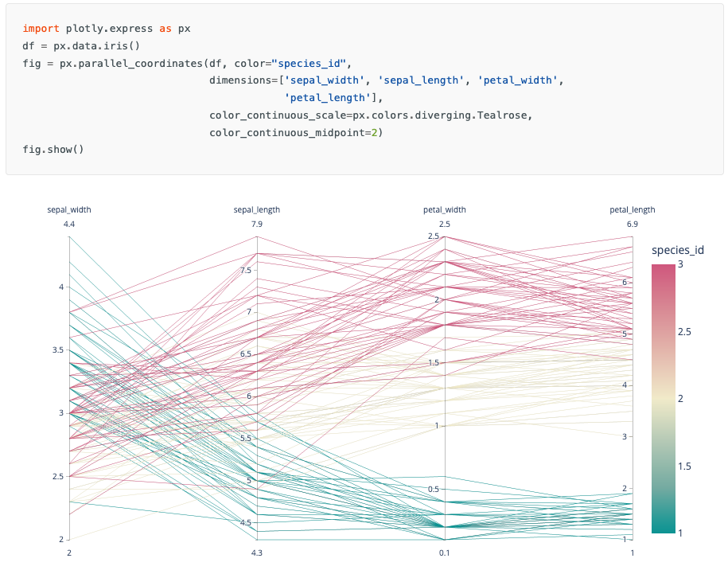The image size is (728, 574).
Task: Click the Tealrose color scale bar
Action: coord(663,398)
